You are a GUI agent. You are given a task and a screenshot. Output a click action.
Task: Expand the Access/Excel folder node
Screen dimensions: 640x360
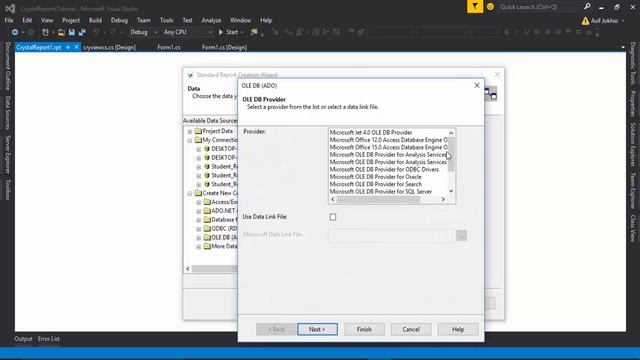pos(199,202)
